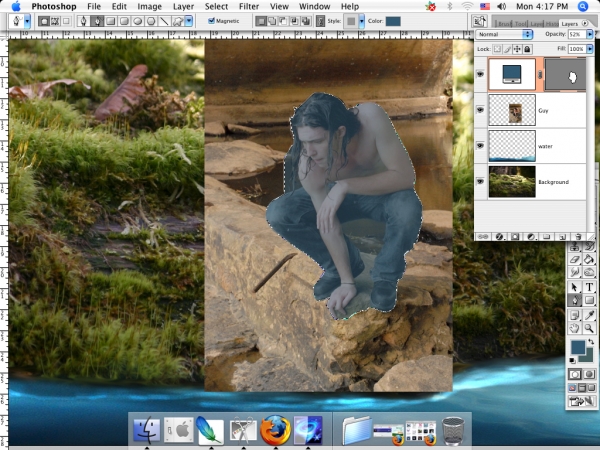Choose Rounded Rectangle shape in options bar
This screenshot has height=450, width=600.
click(x=124, y=21)
